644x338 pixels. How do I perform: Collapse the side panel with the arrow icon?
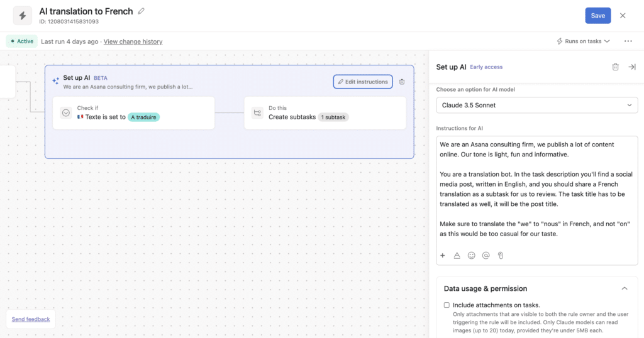click(x=632, y=67)
